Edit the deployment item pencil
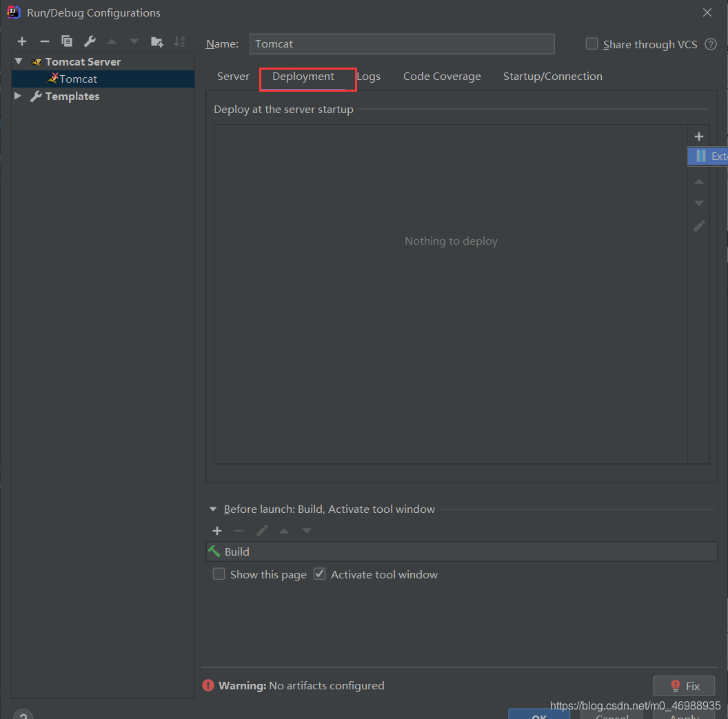This screenshot has height=719, width=728. point(699,226)
